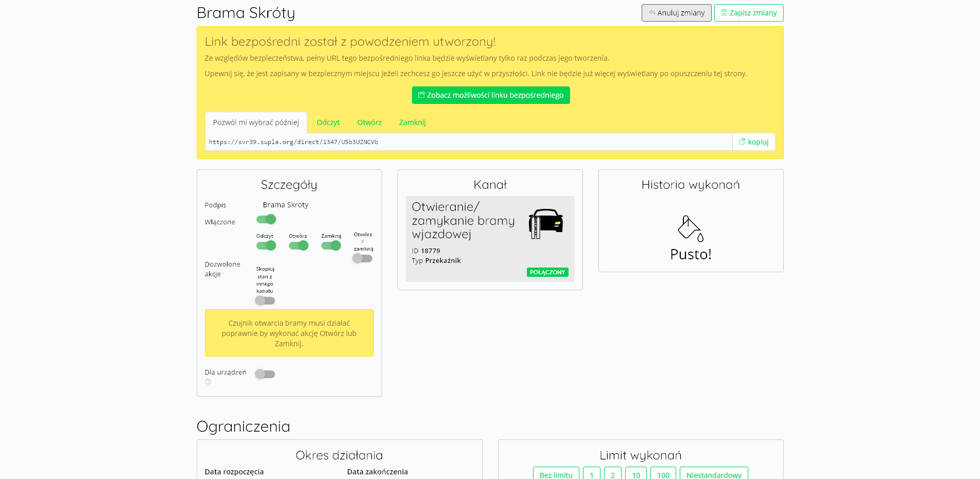This screenshot has width=980, height=479.
Task: Click the Anuluj zmiany button
Action: [x=676, y=13]
